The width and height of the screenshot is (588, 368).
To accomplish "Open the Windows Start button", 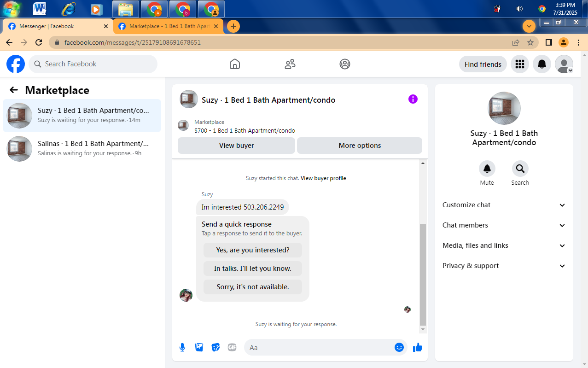I will (12, 9).
